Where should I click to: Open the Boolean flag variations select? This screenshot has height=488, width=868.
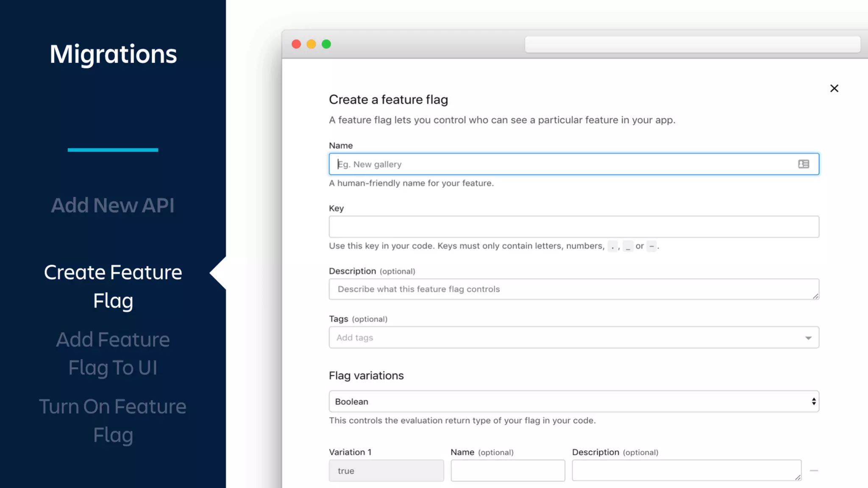[574, 401]
